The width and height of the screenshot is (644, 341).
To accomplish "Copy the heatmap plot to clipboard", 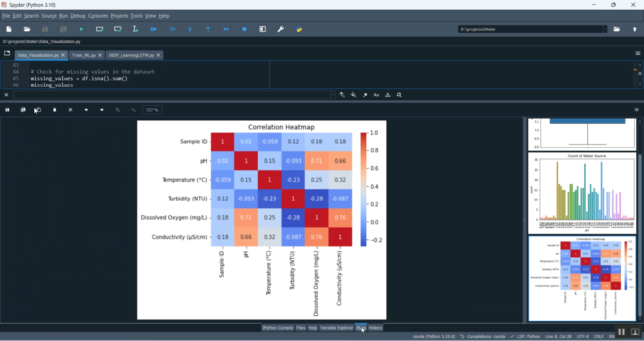I will (x=38, y=110).
